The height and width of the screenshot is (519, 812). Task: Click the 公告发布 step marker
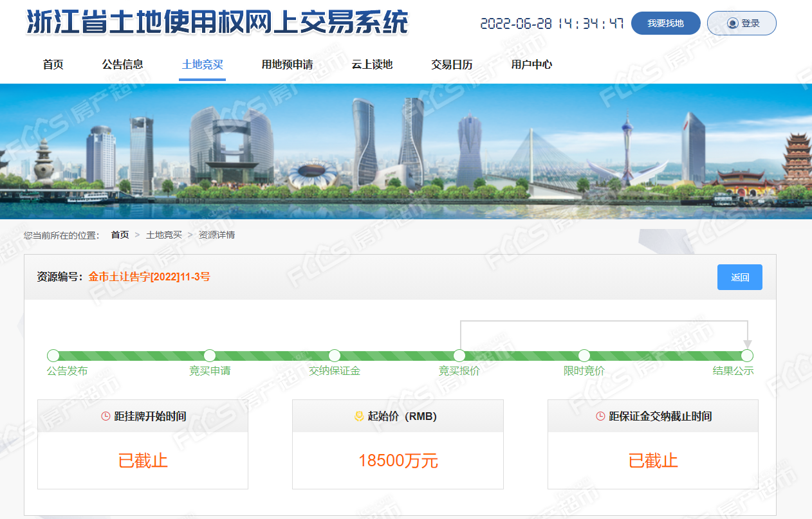(x=53, y=356)
